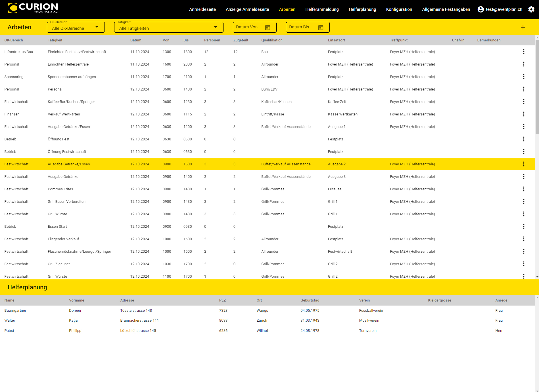
Task: Open row menu for Essen Start
Action: coord(524,226)
